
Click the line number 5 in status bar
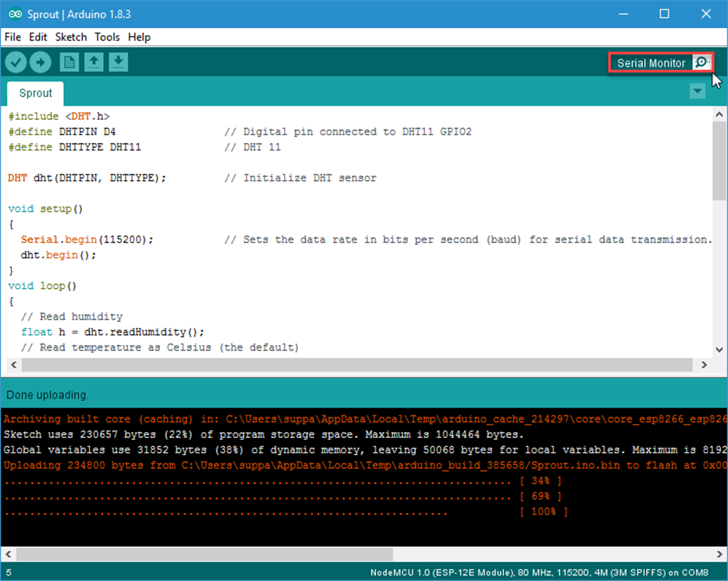[9, 573]
